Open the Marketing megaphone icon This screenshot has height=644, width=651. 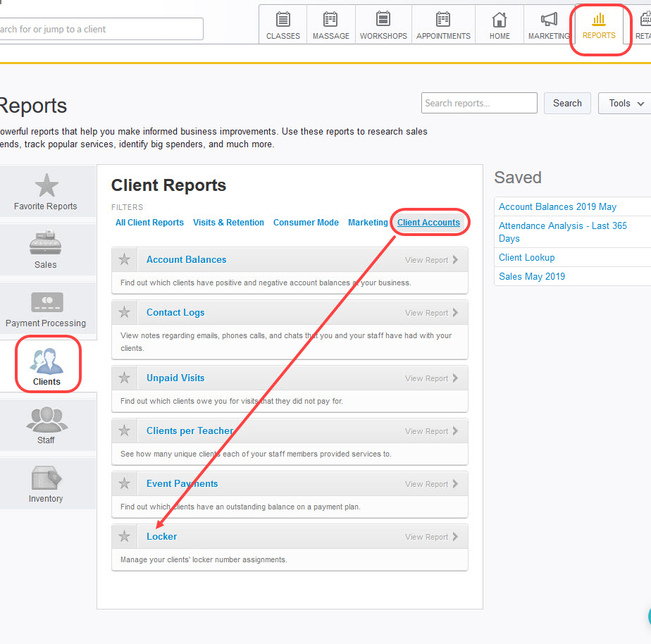click(x=549, y=19)
